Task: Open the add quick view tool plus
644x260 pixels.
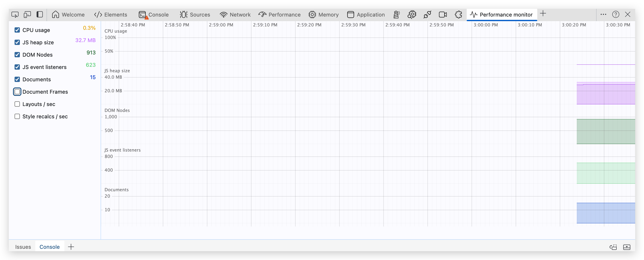Action: [x=71, y=247]
